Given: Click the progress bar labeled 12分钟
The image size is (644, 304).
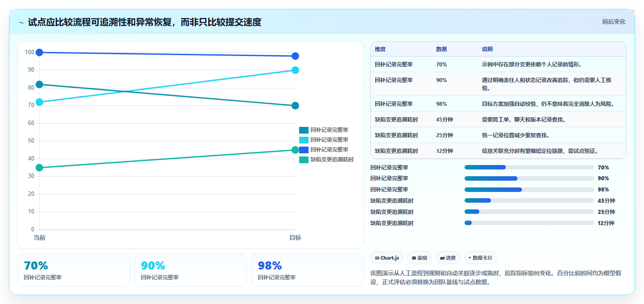Looking at the screenshot, I should (x=529, y=223).
